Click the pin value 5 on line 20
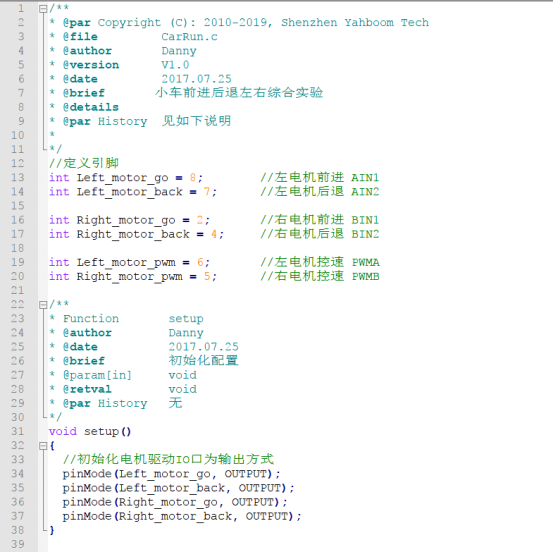The width and height of the screenshot is (554, 552). (207, 276)
